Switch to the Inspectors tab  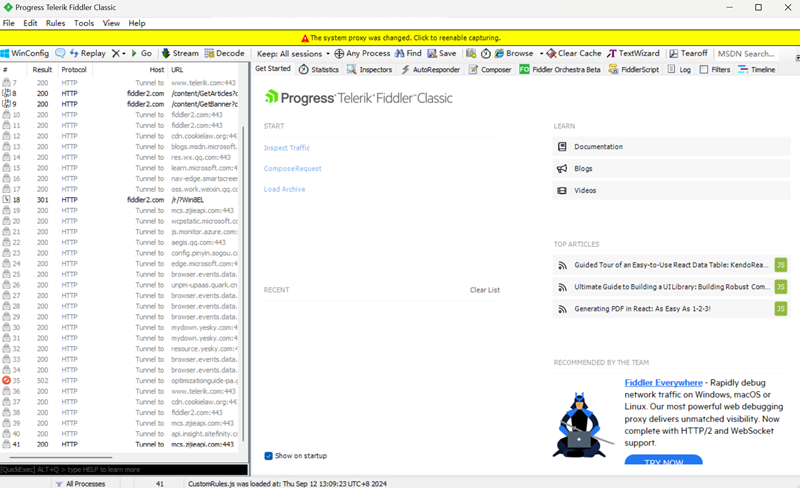[369, 69]
